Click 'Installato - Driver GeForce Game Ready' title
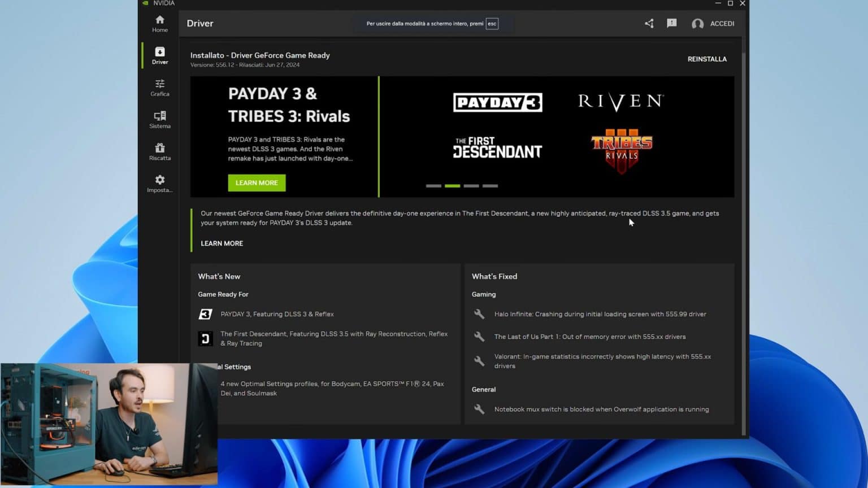The width and height of the screenshot is (868, 488). click(260, 55)
